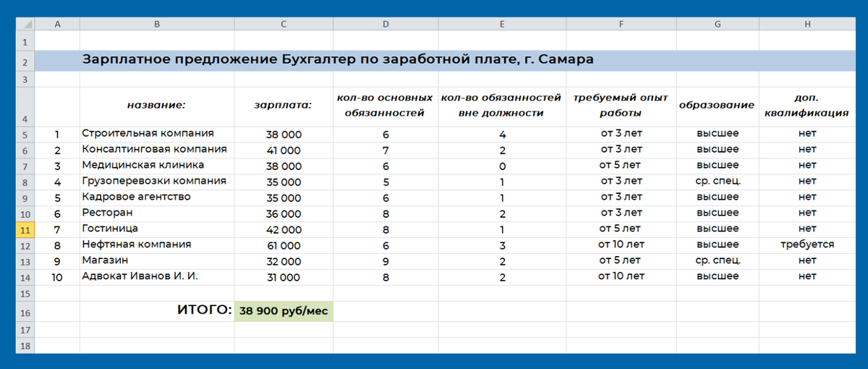Click the title cell 'Зарплатное предложение Бухгалтер'

coord(339,59)
